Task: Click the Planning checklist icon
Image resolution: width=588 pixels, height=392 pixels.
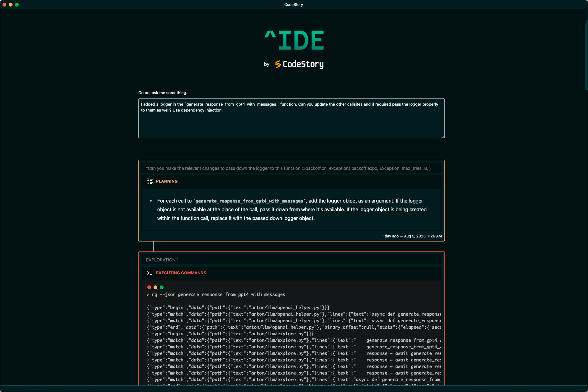Action: [149, 181]
